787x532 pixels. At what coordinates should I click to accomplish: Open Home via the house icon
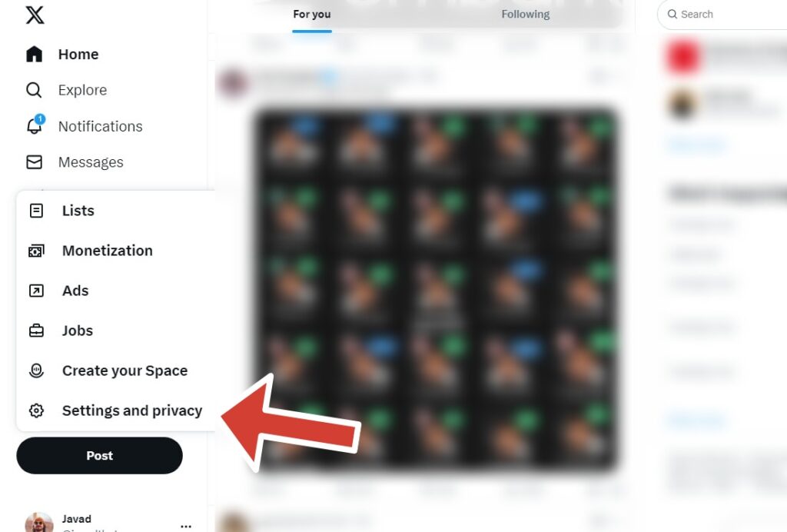click(34, 55)
